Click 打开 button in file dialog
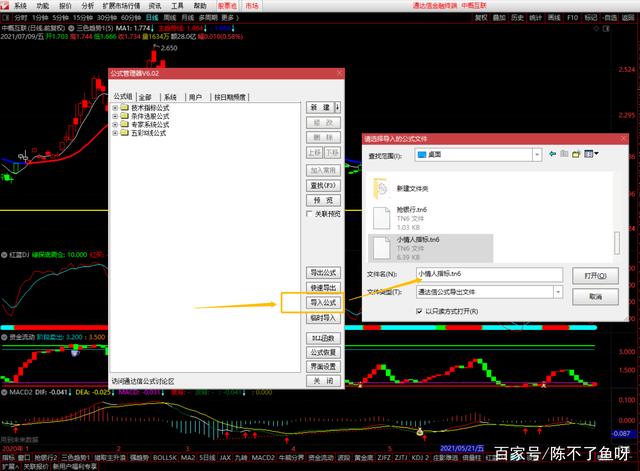 click(595, 276)
